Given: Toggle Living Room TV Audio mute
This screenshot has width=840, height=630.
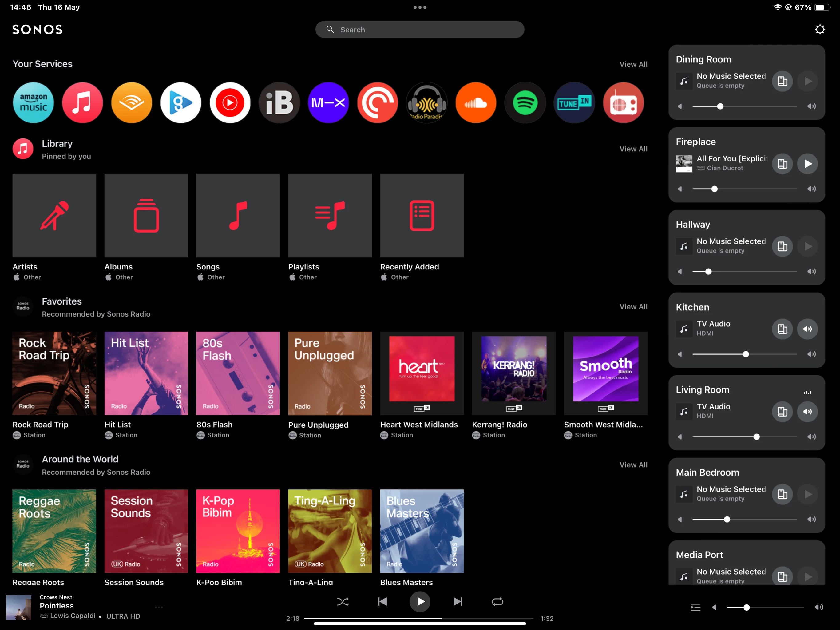Looking at the screenshot, I should click(807, 412).
